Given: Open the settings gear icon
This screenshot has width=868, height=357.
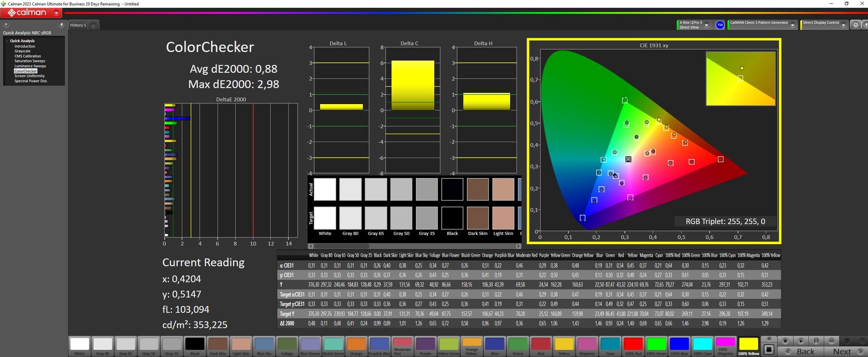Looking at the screenshot, I should tap(855, 25).
